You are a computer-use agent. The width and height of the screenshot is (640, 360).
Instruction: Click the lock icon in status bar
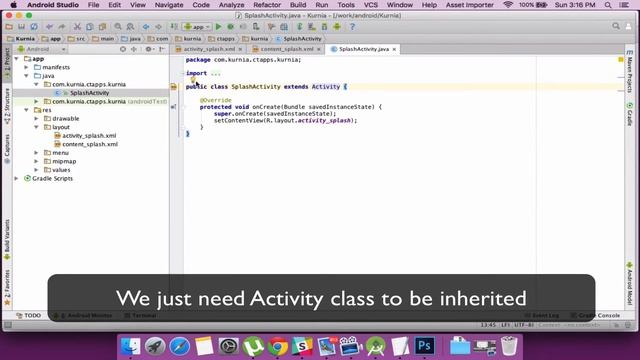(x=616, y=325)
